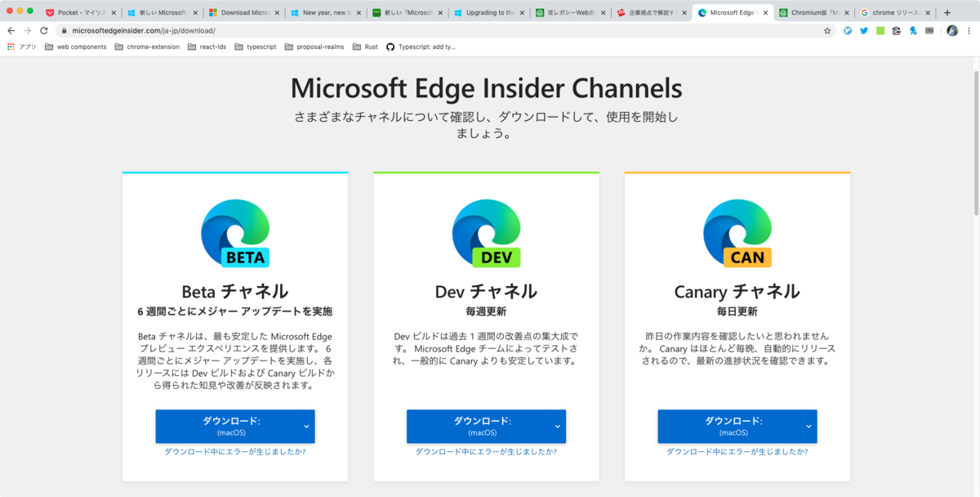The image size is (980, 497).
Task: Switch to the Download Microsoft tab
Action: [243, 13]
